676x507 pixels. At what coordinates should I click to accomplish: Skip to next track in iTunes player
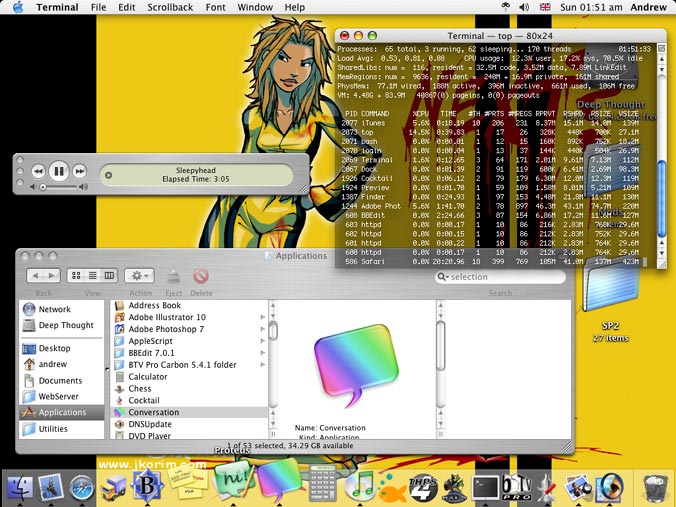coord(79,172)
